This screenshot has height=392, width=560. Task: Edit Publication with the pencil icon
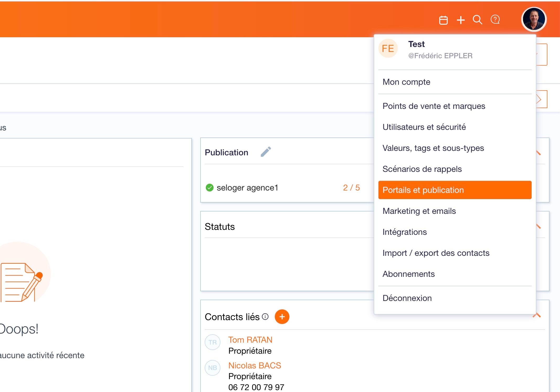point(266,152)
